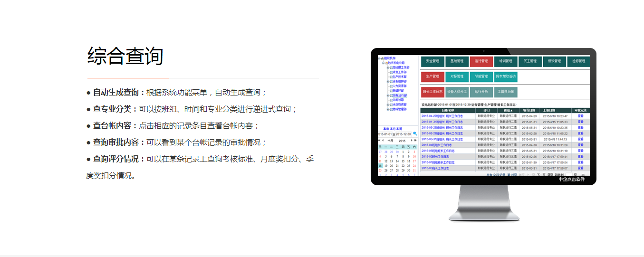Image resolution: width=644 pixels, height=257 pixels.
Task: Select the 对标管理 submenu tile
Action: point(457,76)
